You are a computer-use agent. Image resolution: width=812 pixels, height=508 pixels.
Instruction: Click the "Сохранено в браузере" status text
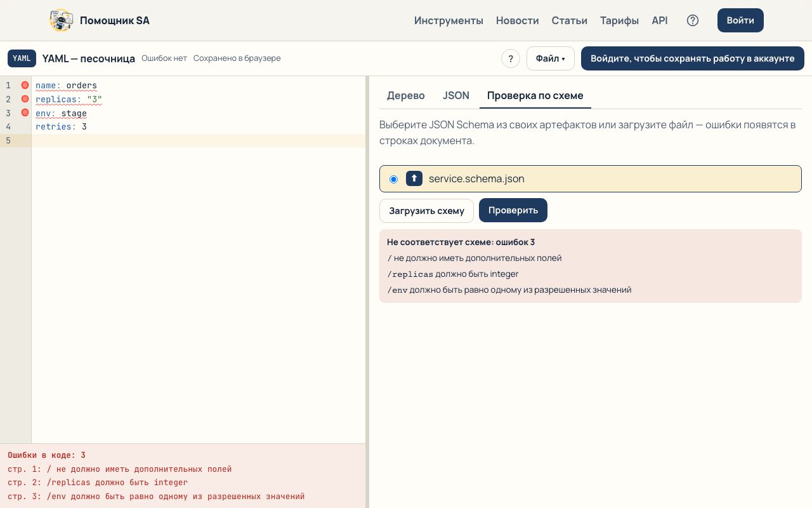coord(237,58)
